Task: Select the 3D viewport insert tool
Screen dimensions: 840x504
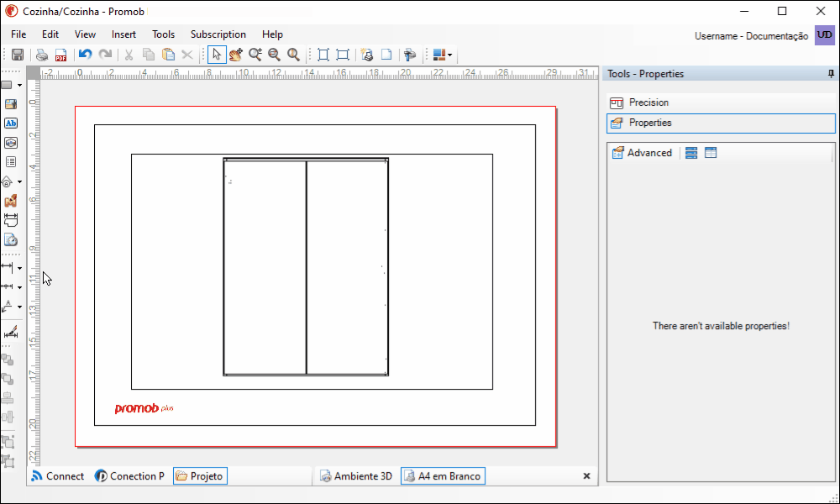Action: [11, 143]
